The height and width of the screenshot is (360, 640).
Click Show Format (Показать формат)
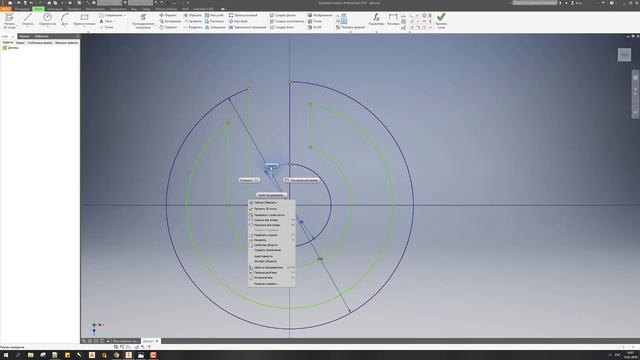click(x=350, y=27)
